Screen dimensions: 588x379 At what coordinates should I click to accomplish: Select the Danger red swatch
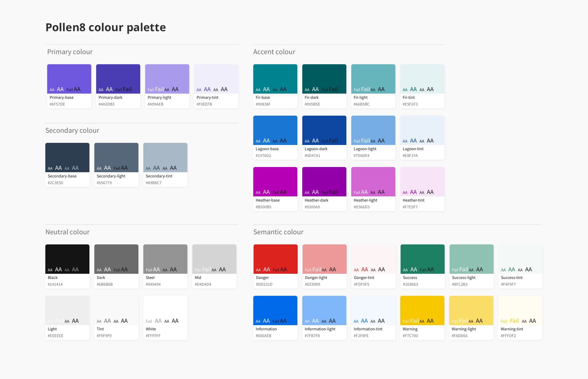click(275, 259)
